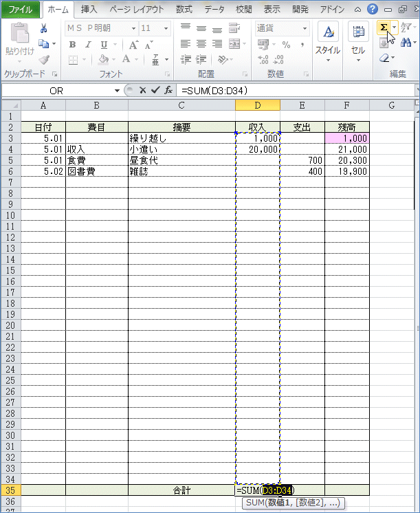Click the increase decimal icon

click(263, 60)
